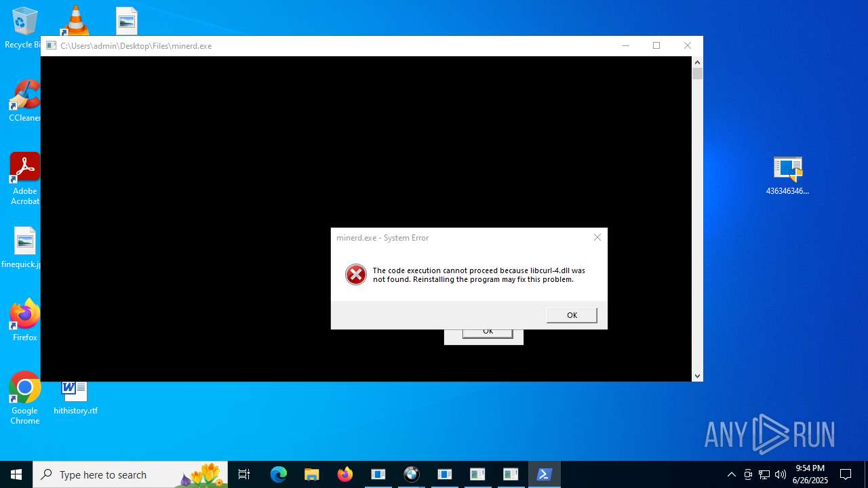
Task: Open Microsoft Edge from taskbar
Action: click(x=279, y=474)
